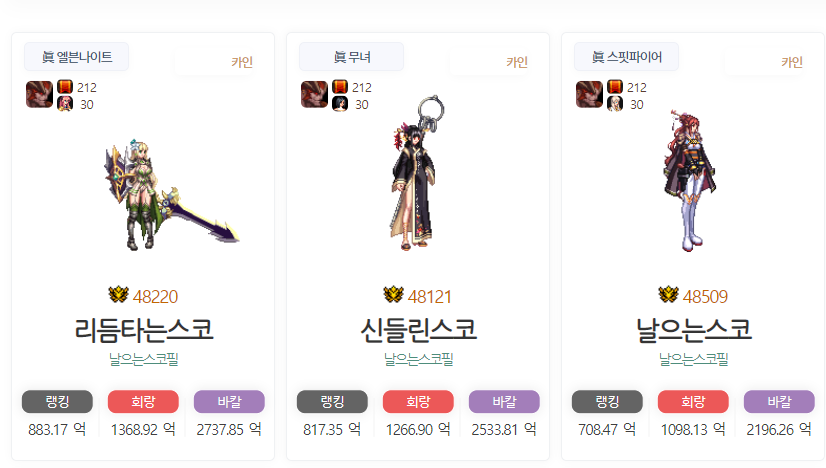Viewport: 826px width, 468px height.
Task: Click the 스핏파이어 character sprite image
Action: [690, 181]
